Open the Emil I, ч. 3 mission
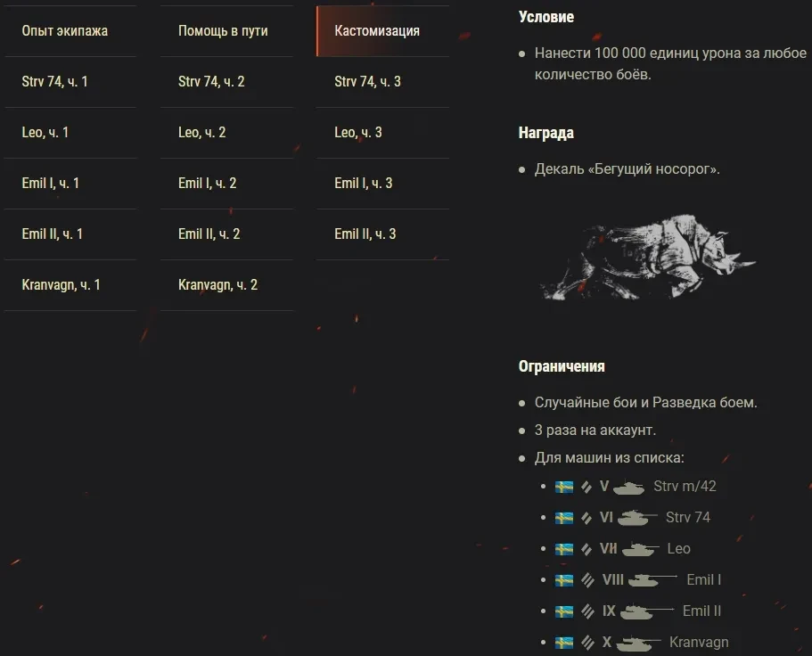 point(364,184)
